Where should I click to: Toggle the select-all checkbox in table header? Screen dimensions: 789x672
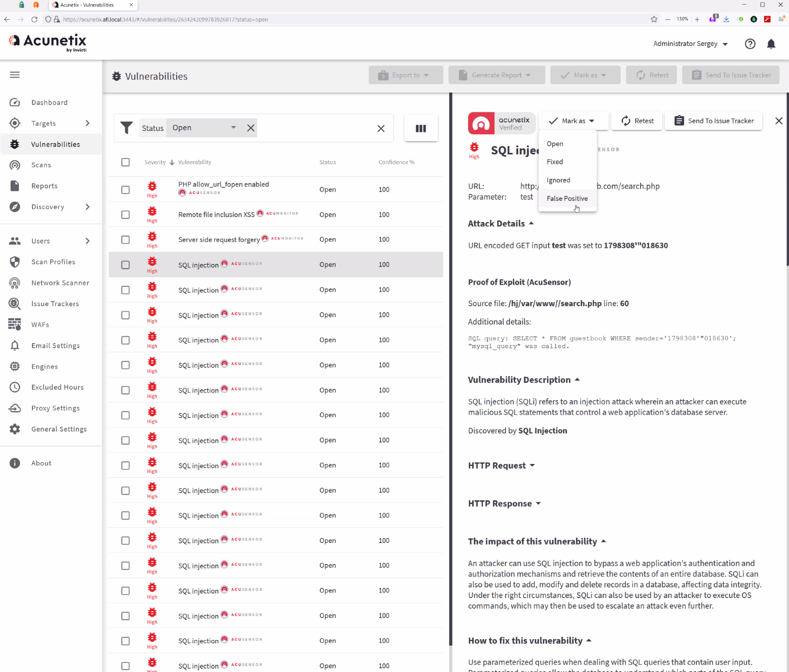pos(125,162)
